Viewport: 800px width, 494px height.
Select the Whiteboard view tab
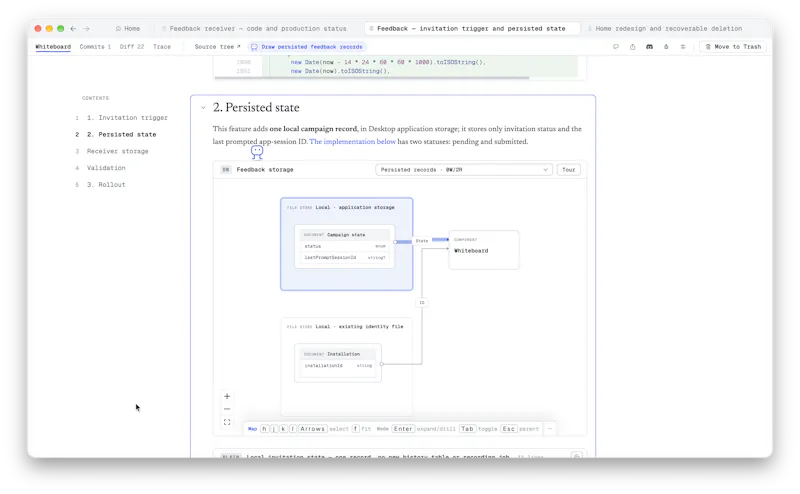coord(53,46)
